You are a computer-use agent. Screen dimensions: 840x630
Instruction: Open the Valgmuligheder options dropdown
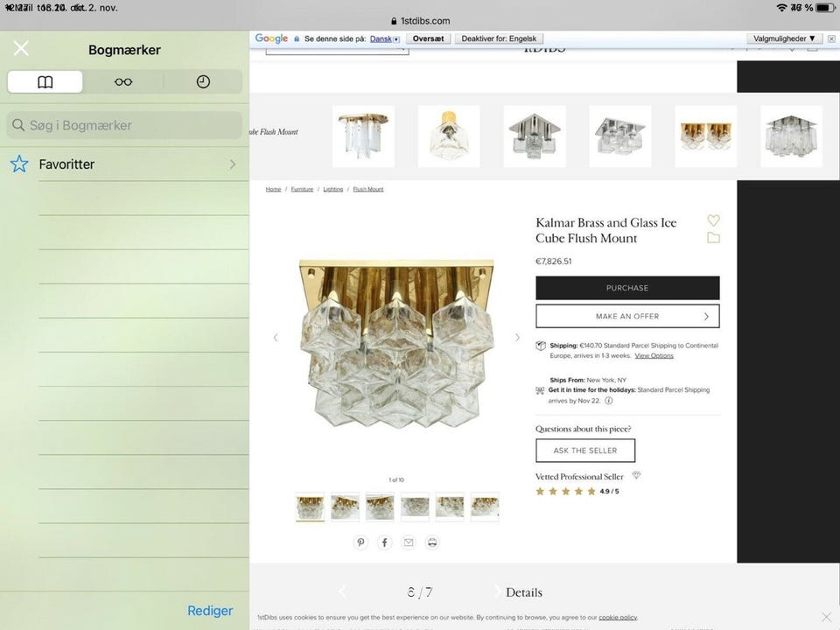[784, 38]
